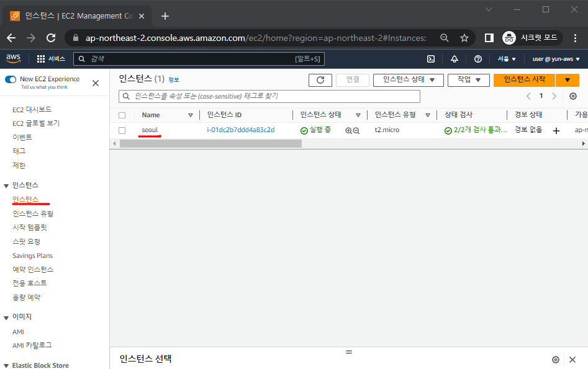This screenshot has width=588, height=369.
Task: Reload the browser page
Action: [x=51, y=38]
